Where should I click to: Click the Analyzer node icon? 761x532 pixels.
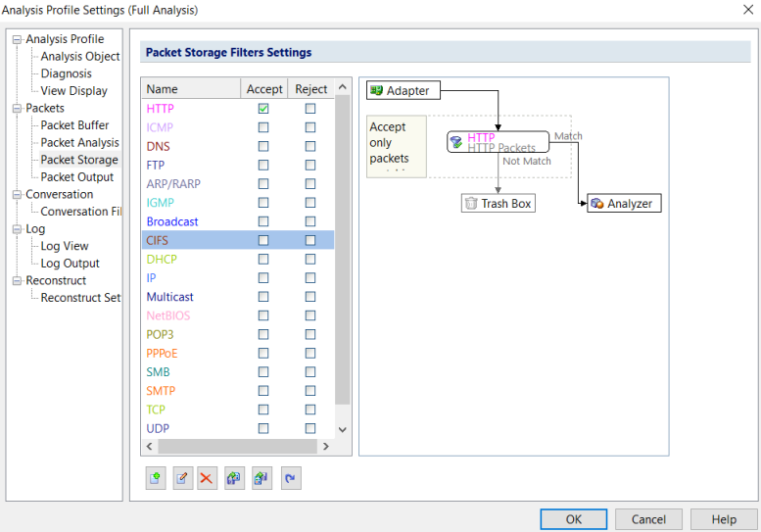[597, 203]
